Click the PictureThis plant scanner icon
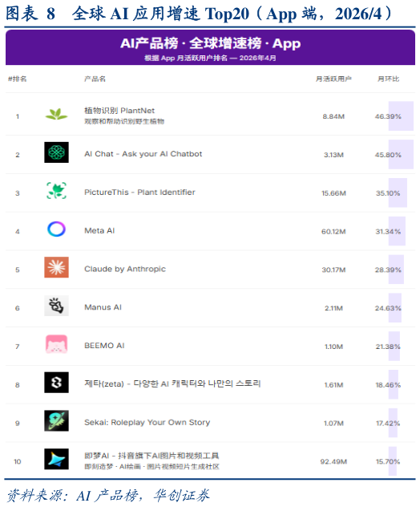 point(57,190)
